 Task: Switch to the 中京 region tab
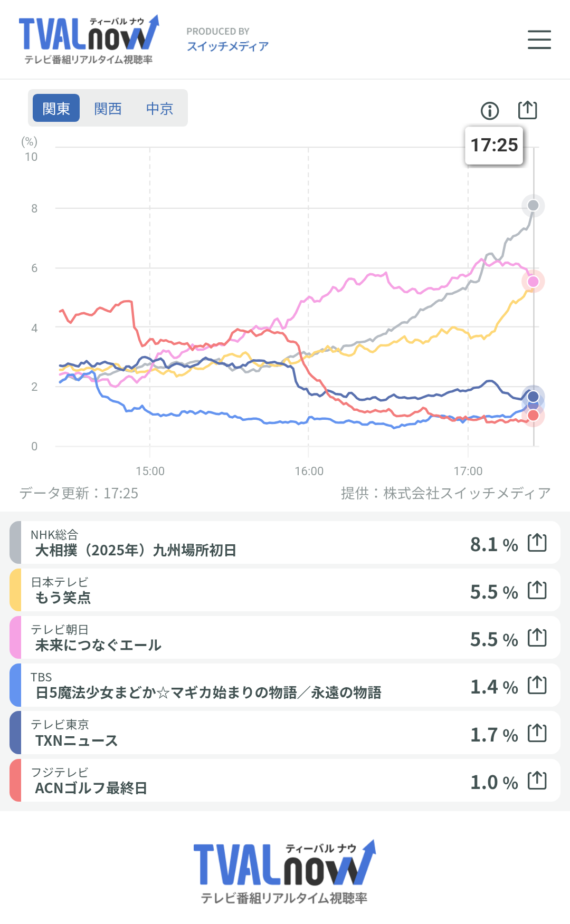pyautogui.click(x=159, y=108)
